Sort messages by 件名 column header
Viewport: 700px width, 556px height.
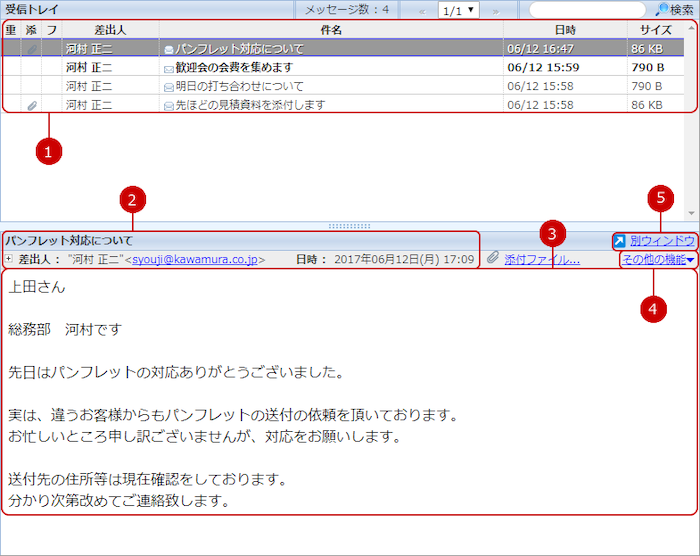(331, 30)
